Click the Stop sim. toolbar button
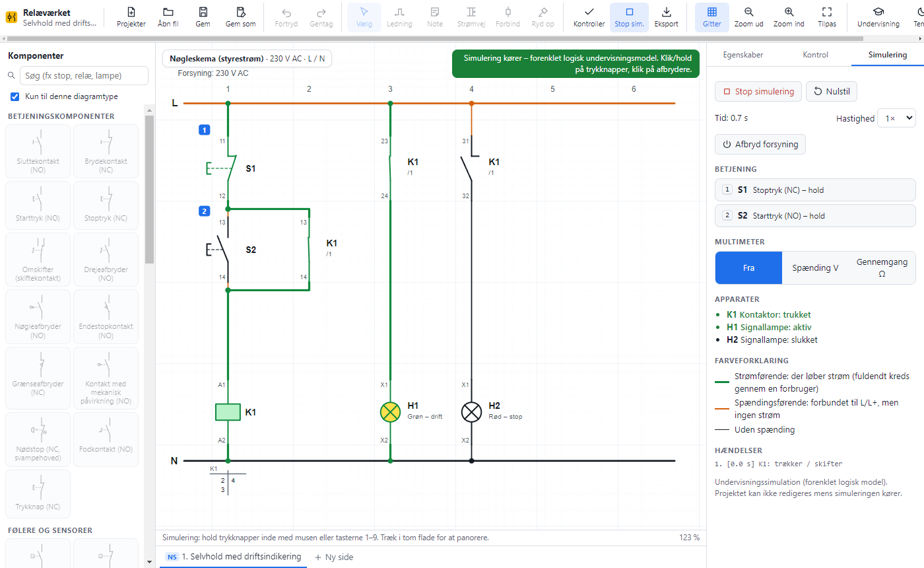The width and height of the screenshot is (924, 568). [x=629, y=17]
